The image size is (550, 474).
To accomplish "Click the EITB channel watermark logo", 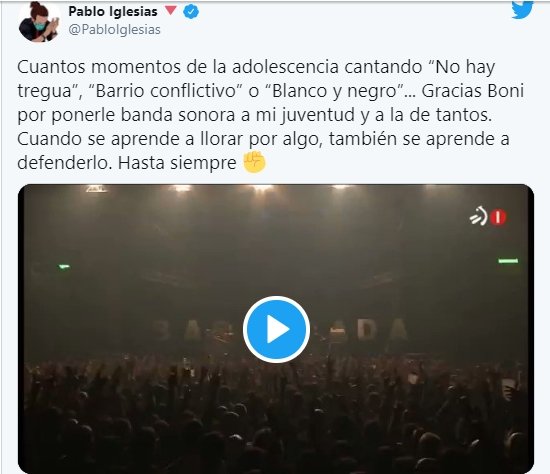I will [x=479, y=216].
